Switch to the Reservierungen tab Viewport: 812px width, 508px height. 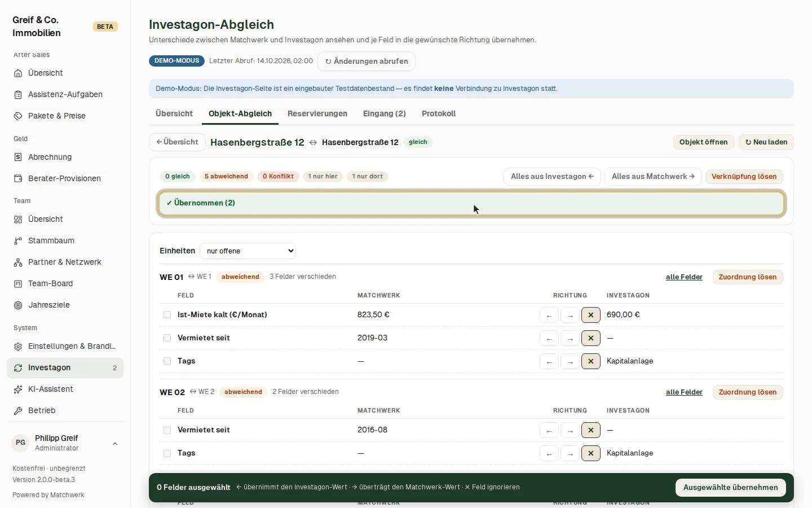[x=317, y=113]
